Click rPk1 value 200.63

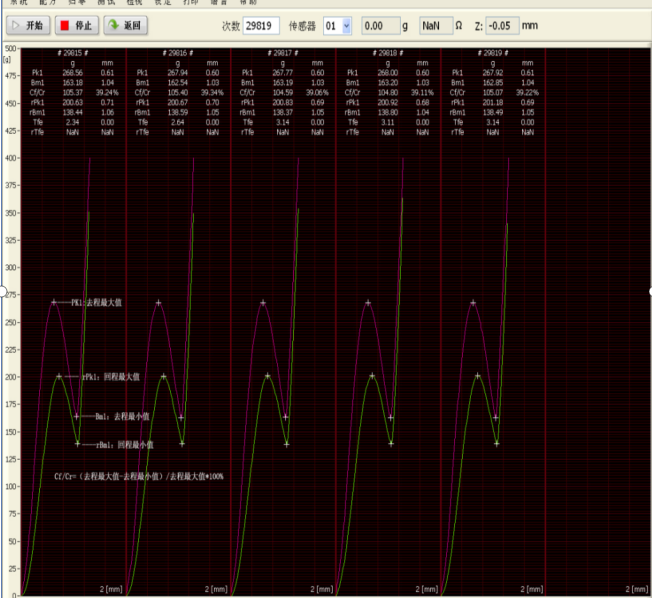pos(72,103)
